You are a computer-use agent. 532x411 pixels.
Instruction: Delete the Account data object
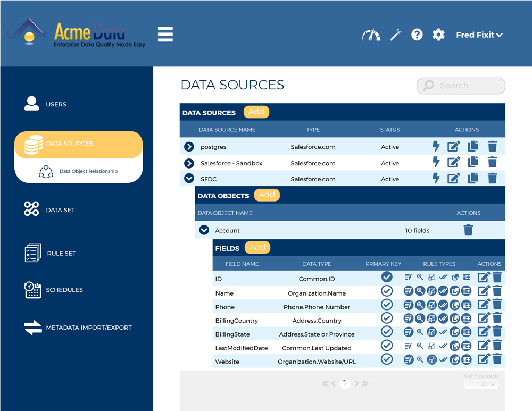468,230
